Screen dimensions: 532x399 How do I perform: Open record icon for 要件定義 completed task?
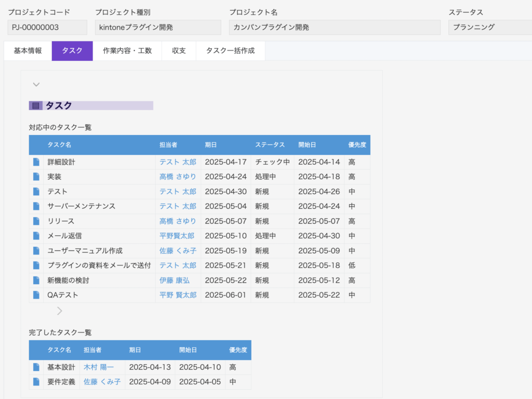36,382
